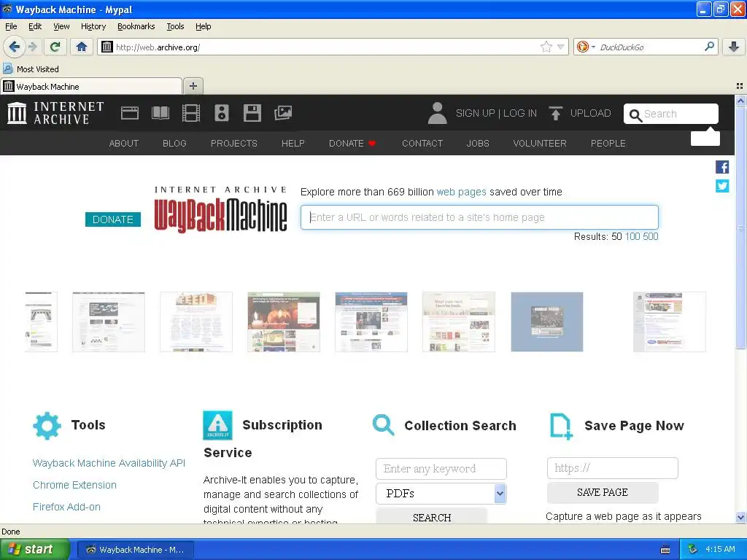Click the SAVE PAGE button
Image resolution: width=747 pixels, height=560 pixels.
(x=603, y=492)
